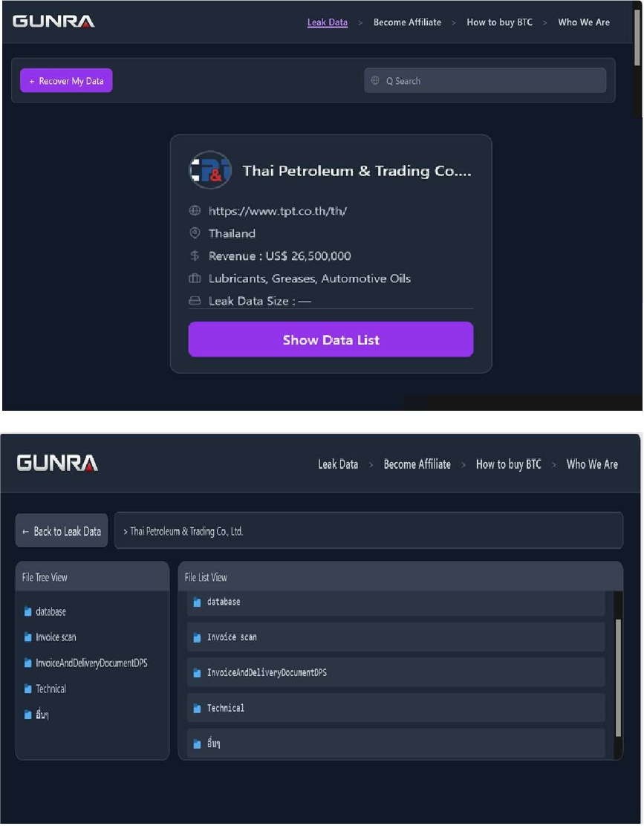Click the industry icon beside Lubricants, Greases
Image resolution: width=644 pixels, height=826 pixels.
point(195,279)
